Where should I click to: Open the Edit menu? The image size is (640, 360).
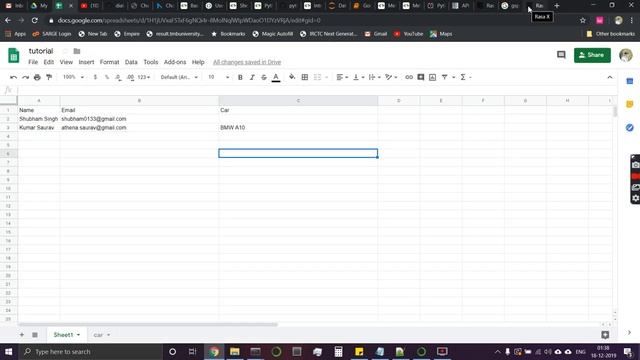point(49,62)
